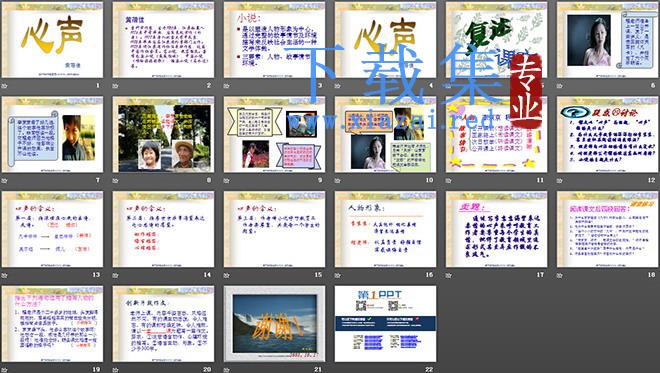Click the animation icon under slide 18
This screenshot has width=660, height=373.
click(x=560, y=275)
